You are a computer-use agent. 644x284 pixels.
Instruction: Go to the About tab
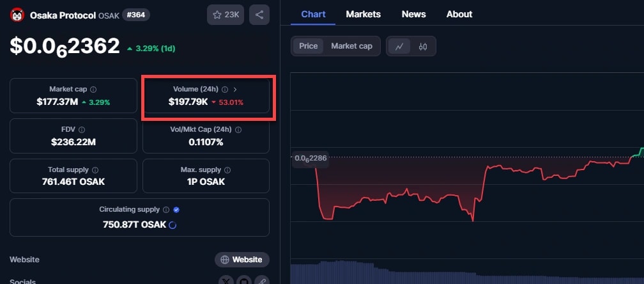click(459, 14)
